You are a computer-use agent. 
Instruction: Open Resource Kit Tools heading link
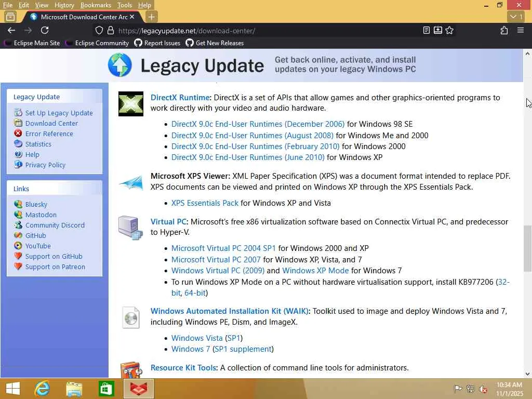coord(183,368)
